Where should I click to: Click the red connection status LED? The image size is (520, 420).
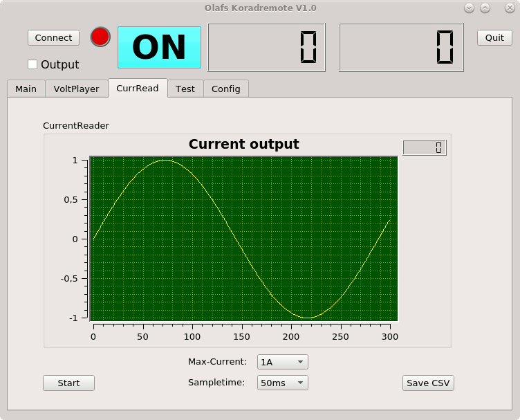100,37
